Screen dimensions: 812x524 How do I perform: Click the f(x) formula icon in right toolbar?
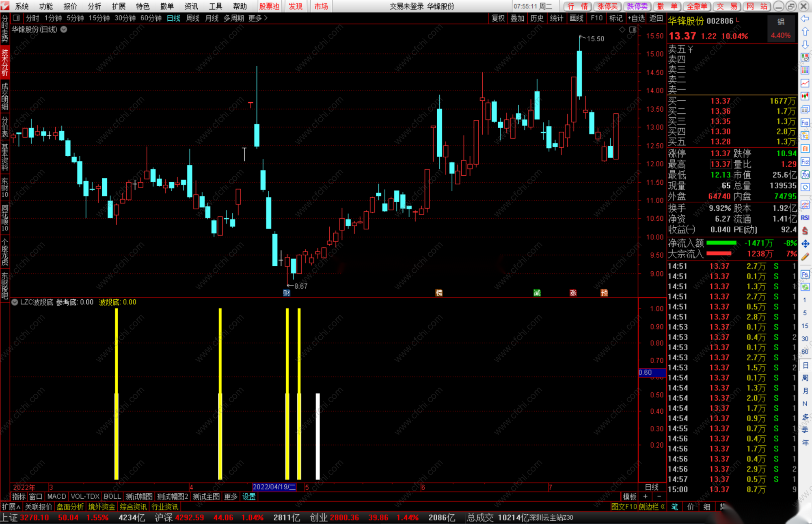click(805, 175)
